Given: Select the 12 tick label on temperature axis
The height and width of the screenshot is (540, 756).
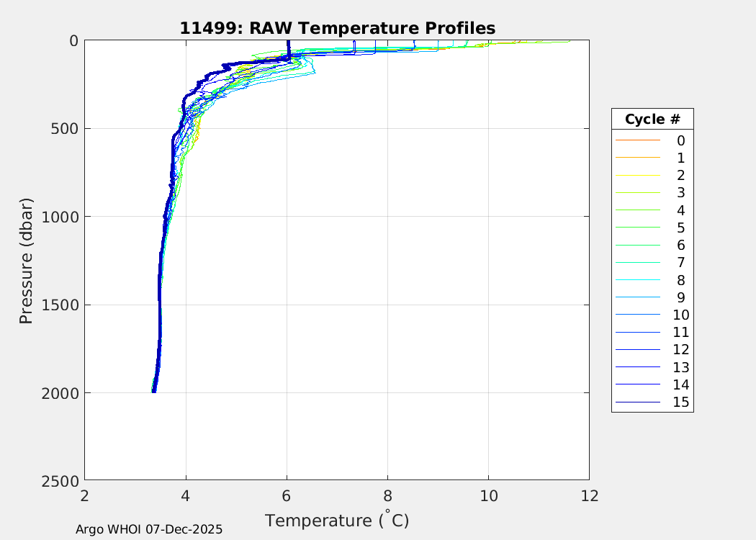Looking at the screenshot, I should 589,496.
